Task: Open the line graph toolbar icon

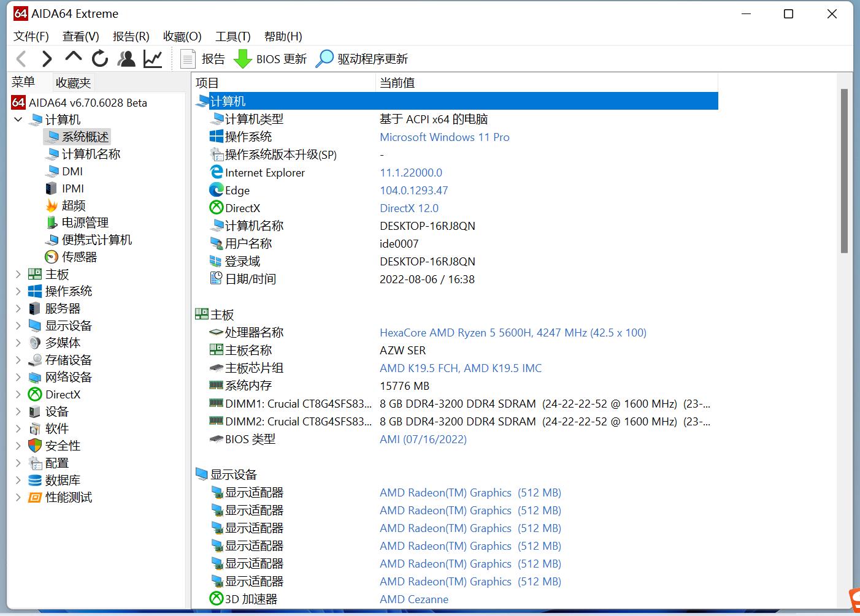Action: 153,59
